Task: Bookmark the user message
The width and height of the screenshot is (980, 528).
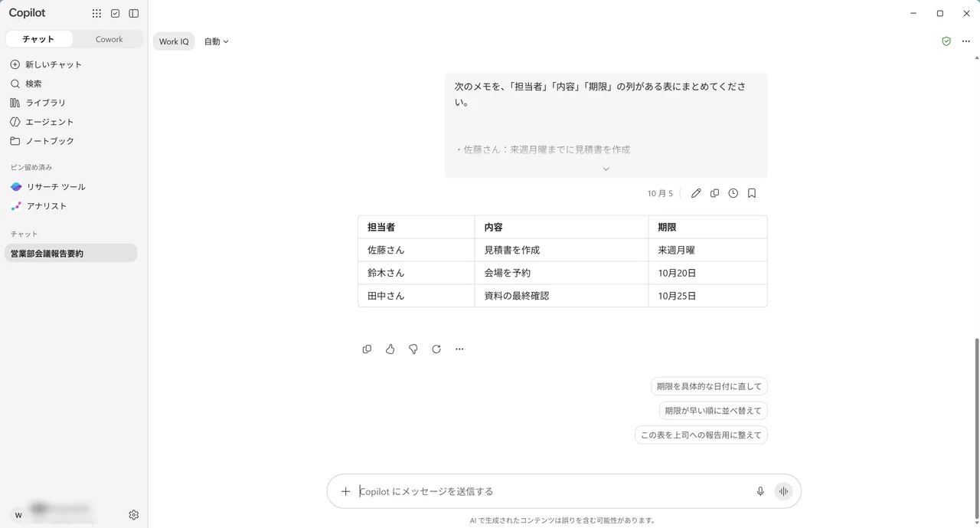Action: (x=752, y=193)
